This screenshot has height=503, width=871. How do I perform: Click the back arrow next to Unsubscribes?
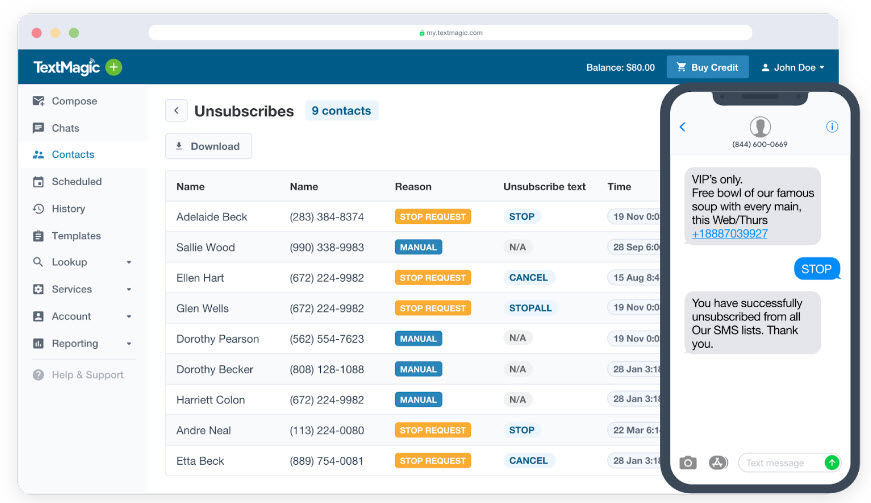(176, 111)
